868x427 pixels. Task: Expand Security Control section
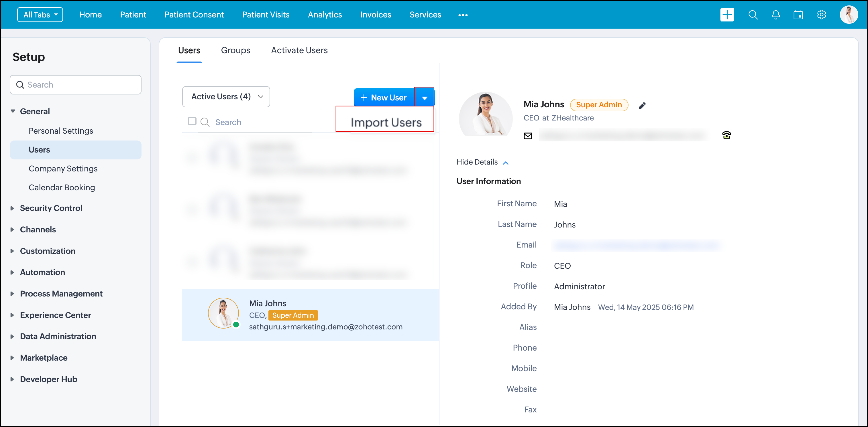[x=51, y=208]
